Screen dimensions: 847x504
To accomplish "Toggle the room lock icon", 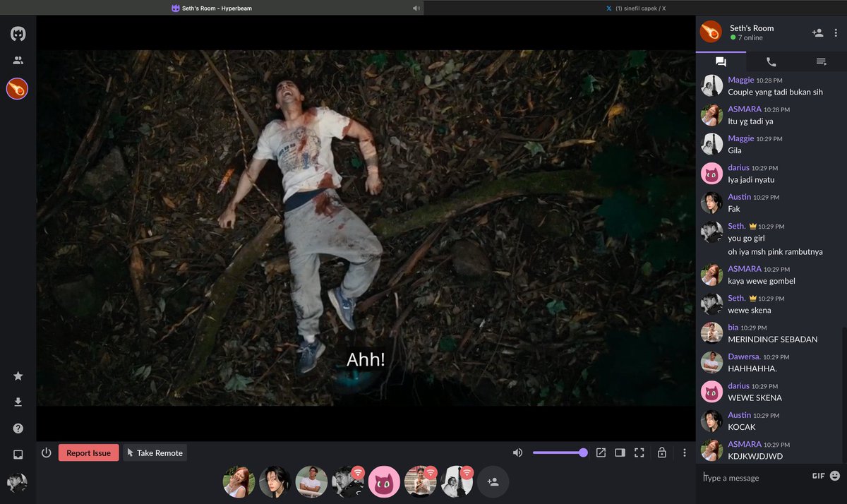I will [662, 452].
